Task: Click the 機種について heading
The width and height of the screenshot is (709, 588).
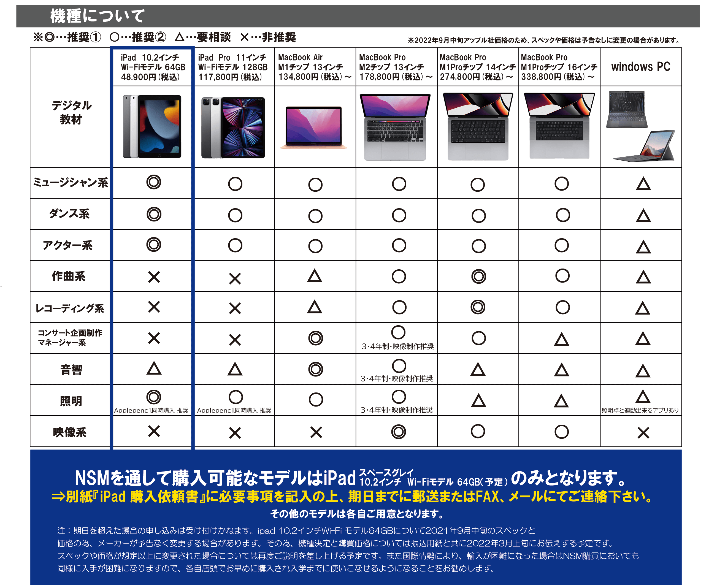Action: (97, 16)
